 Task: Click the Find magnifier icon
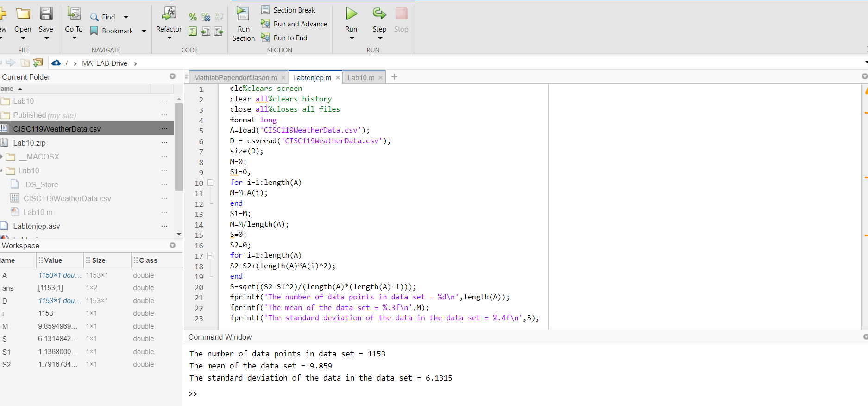[94, 17]
